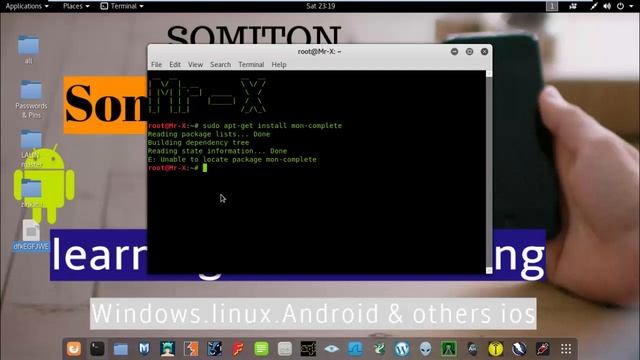Open the Search menu in the terminal
The height and width of the screenshot is (360, 640).
pos(220,64)
